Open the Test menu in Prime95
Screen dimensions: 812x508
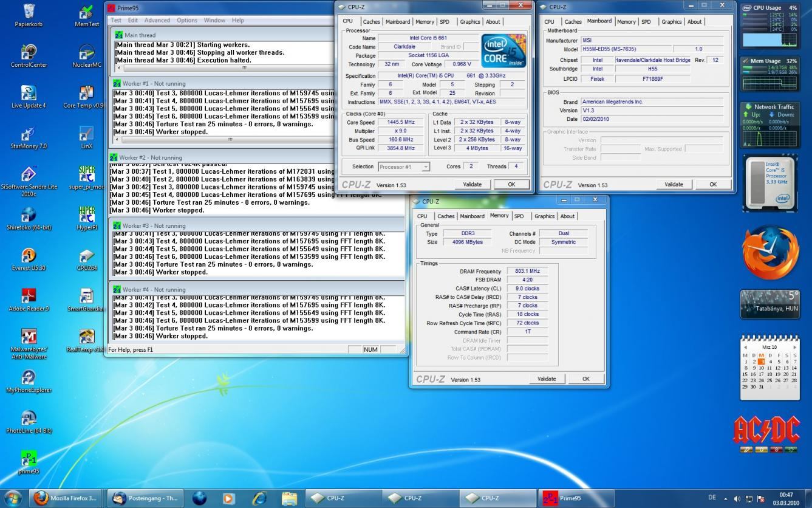[x=116, y=20]
